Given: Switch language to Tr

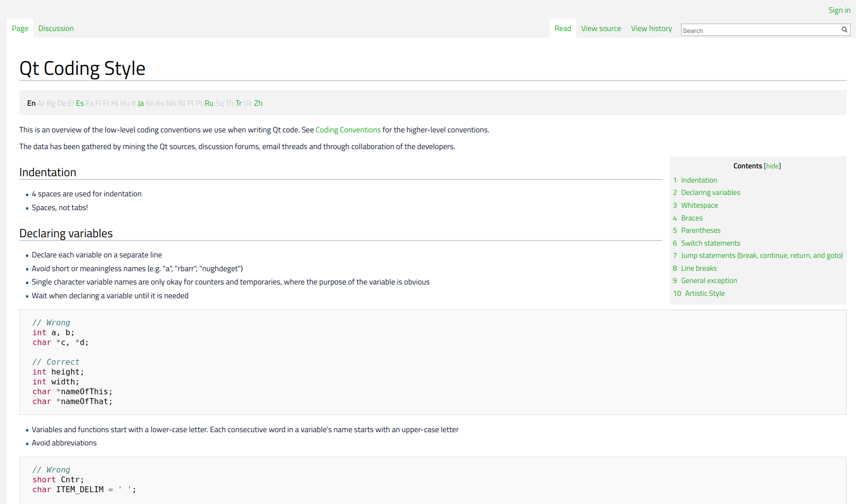Looking at the screenshot, I should 238,103.
